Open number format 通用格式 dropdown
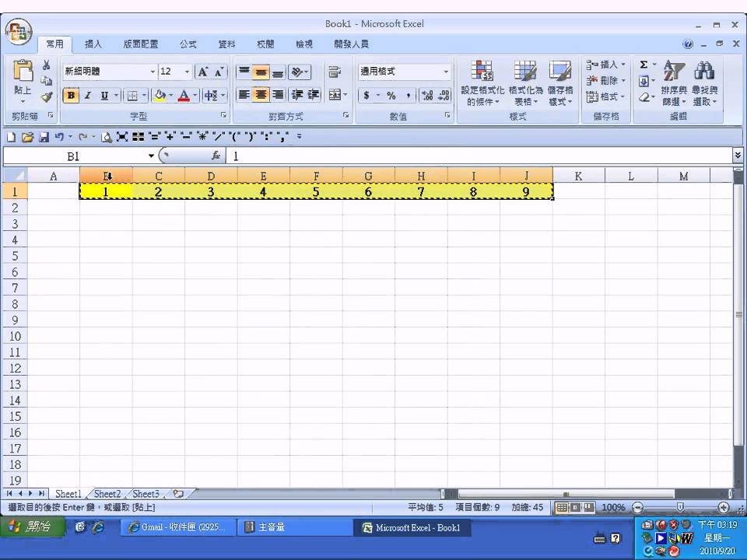The height and width of the screenshot is (560, 747). (446, 72)
